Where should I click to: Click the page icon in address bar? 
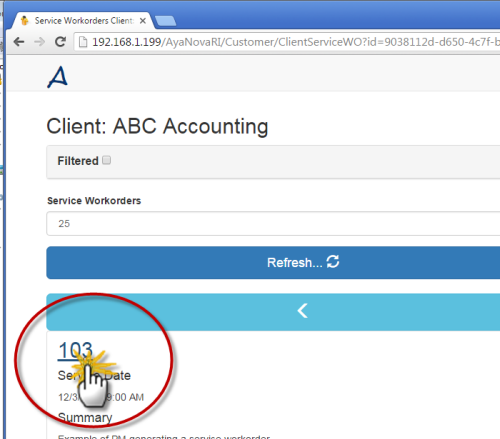[83, 42]
